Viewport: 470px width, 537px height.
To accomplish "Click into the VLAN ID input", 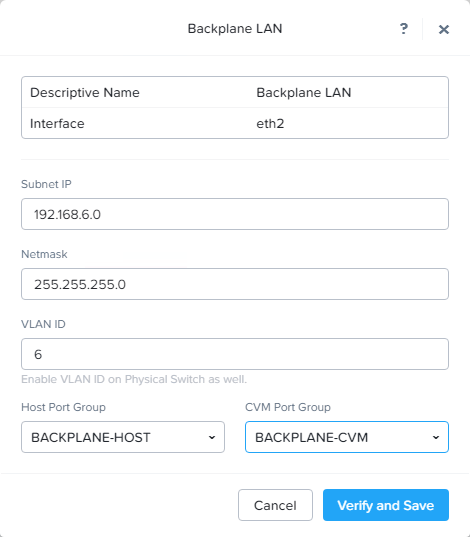I will (235, 354).
